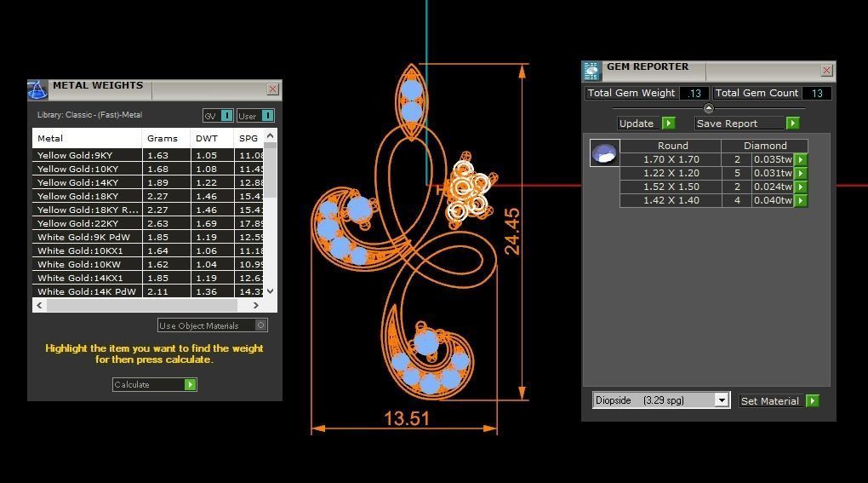Collapse the Gem Reporter divider arrow
868x483 pixels.
click(x=709, y=108)
